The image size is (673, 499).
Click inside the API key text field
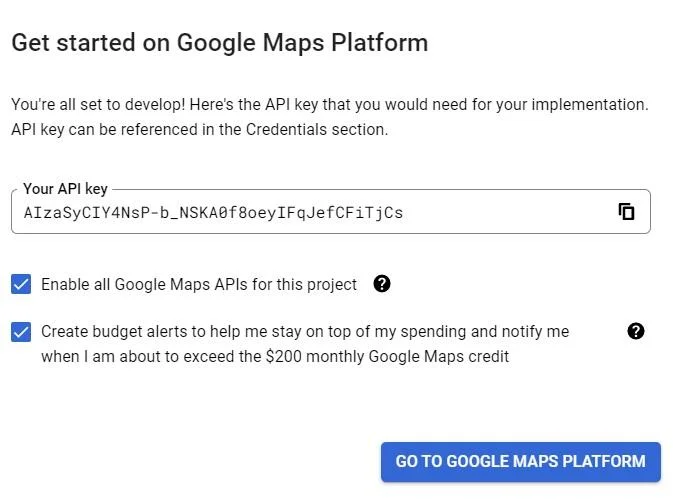pyautogui.click(x=331, y=212)
